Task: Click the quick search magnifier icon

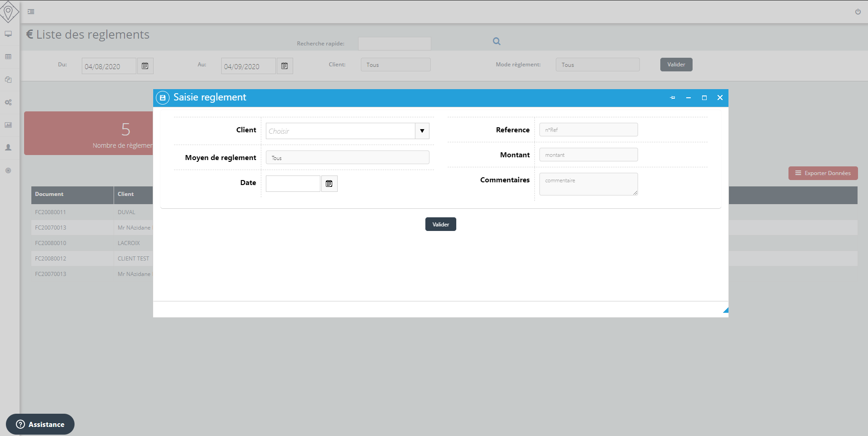Action: click(497, 41)
